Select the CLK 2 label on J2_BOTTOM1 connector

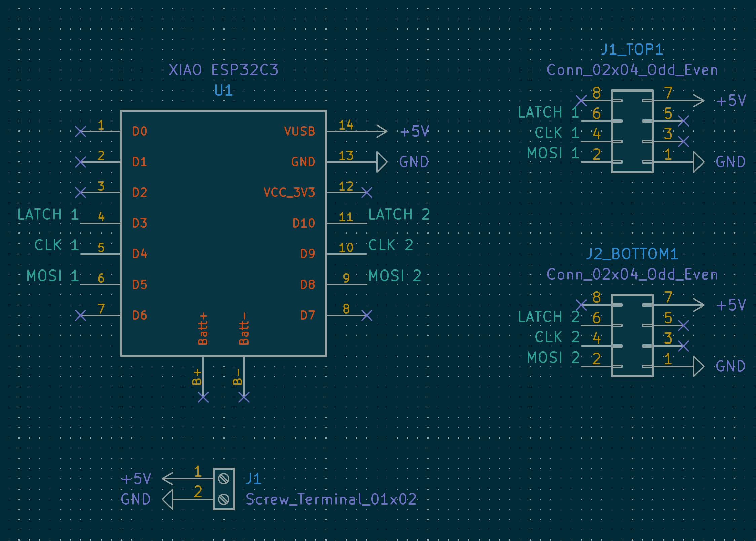(x=557, y=337)
